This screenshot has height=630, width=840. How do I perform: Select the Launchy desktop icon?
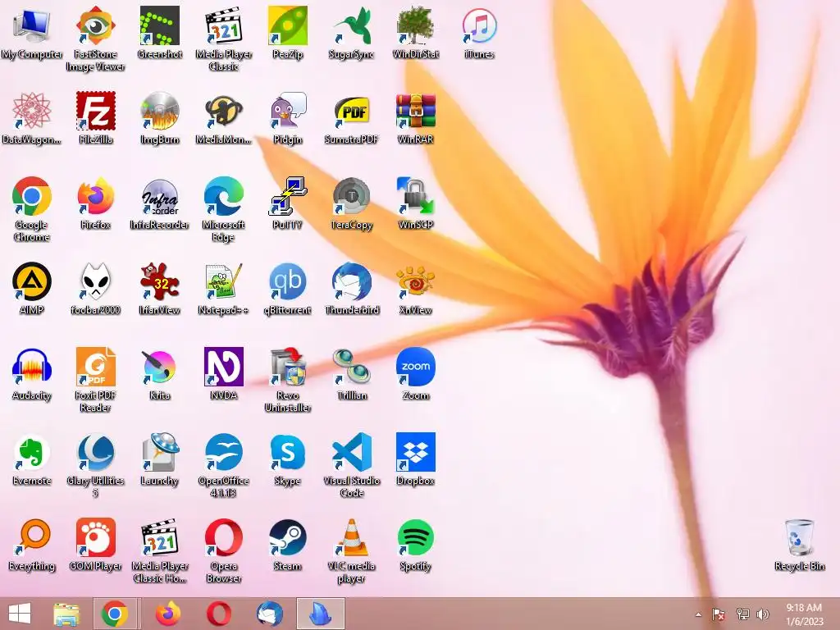[160, 452]
